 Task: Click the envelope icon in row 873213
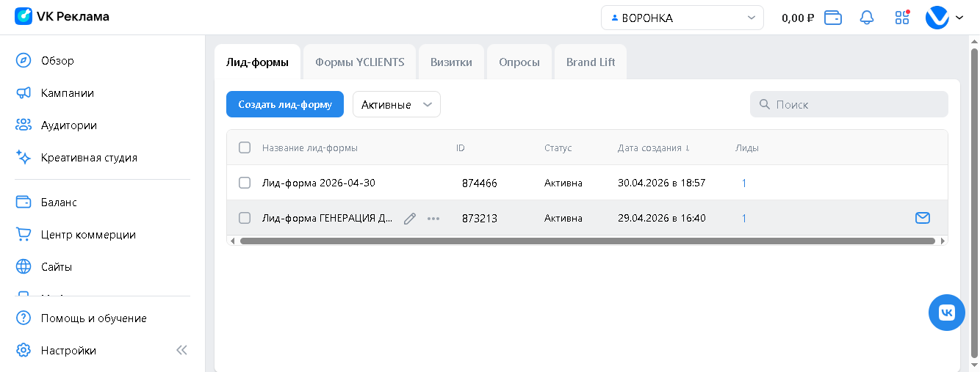click(x=923, y=217)
